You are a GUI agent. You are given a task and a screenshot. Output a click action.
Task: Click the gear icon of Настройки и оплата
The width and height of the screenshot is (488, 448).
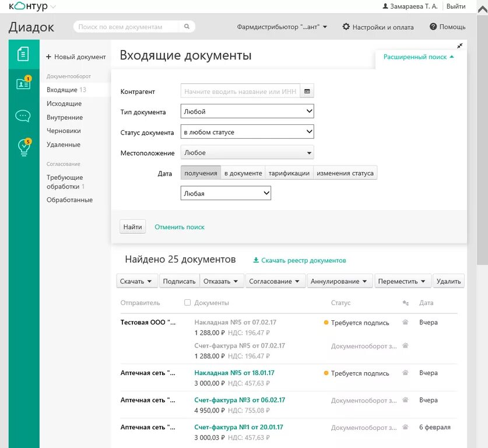[346, 26]
